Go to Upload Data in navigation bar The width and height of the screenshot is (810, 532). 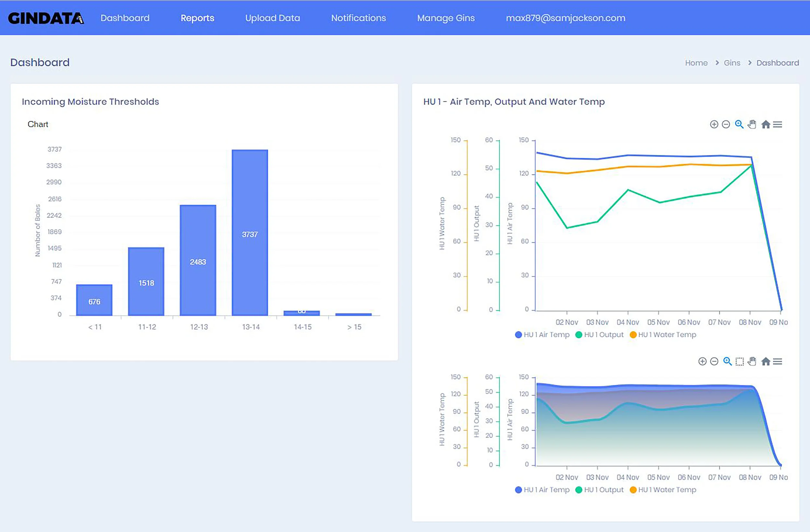(272, 18)
